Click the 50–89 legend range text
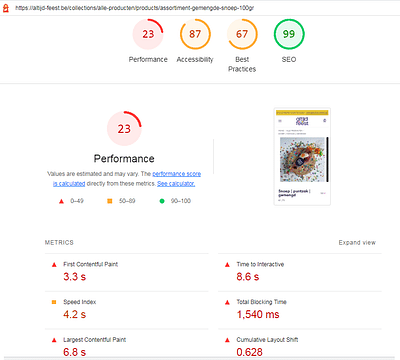 pos(127,201)
